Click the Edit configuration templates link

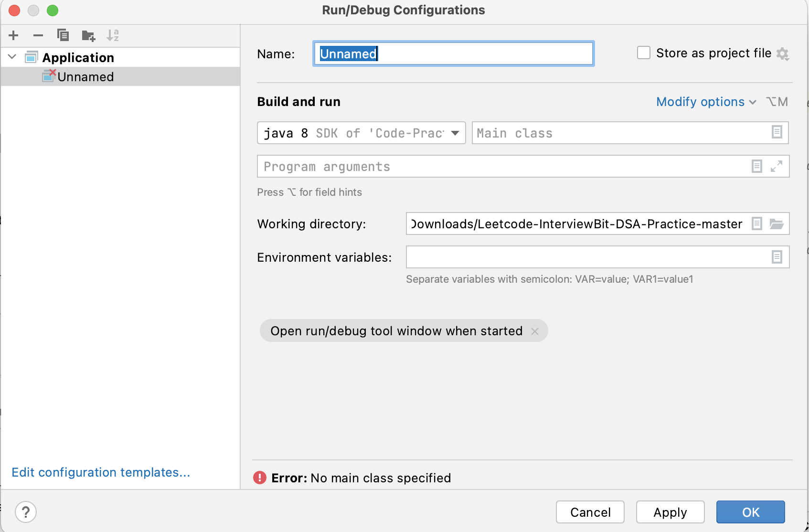click(x=101, y=472)
